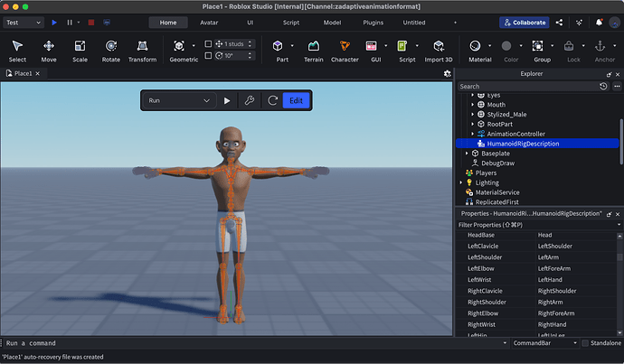Expand the Baseplate node
Image resolution: width=624 pixels, height=364 pixels.
(x=467, y=154)
